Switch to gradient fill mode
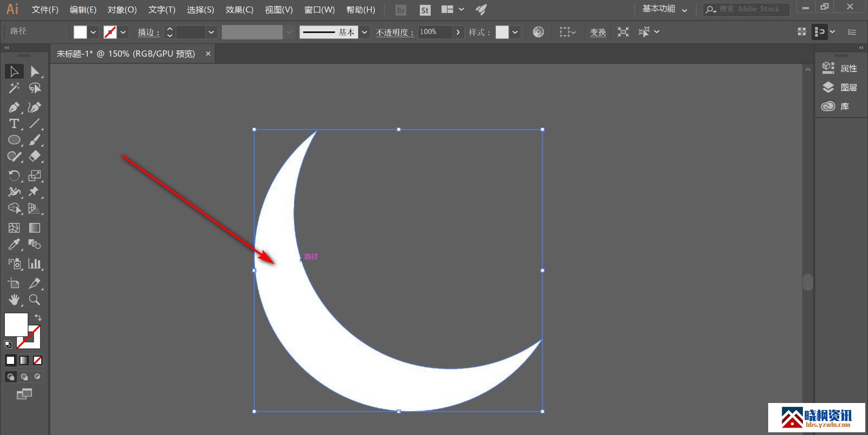 point(24,360)
